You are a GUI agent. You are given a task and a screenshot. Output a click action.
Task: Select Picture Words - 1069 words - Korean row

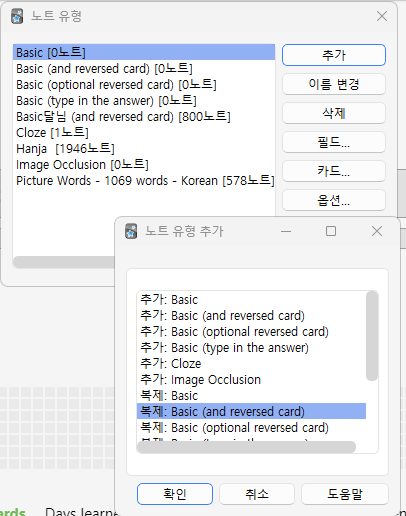(144, 180)
